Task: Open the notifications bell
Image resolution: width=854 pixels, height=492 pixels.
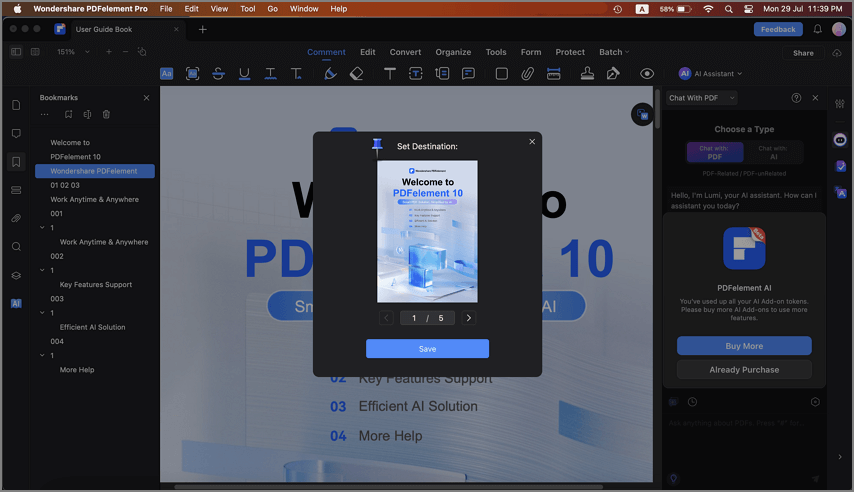Action: [818, 29]
